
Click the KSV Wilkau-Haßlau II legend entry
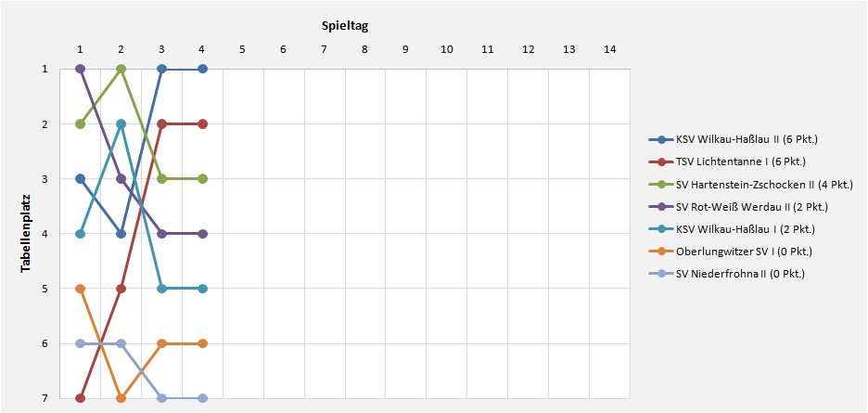(x=733, y=139)
